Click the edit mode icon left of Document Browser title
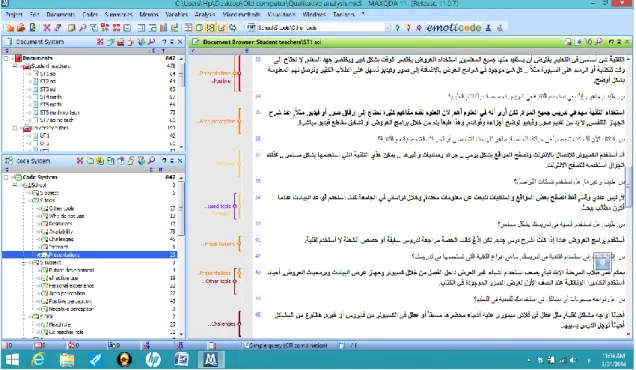 tap(196, 41)
